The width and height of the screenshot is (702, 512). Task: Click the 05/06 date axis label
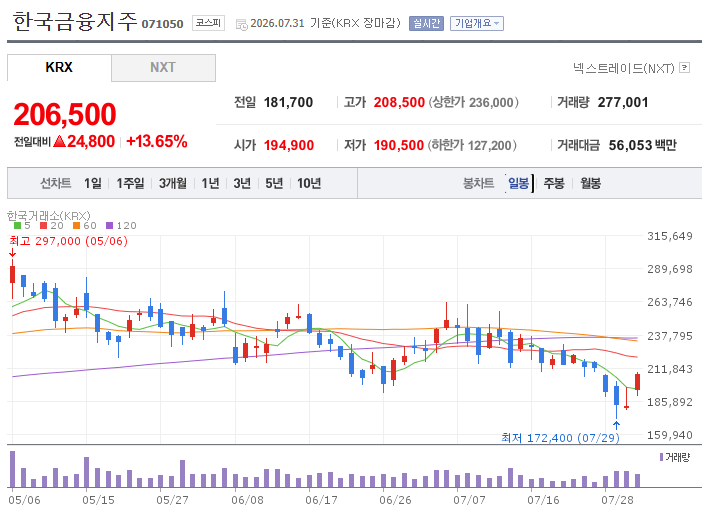click(24, 500)
